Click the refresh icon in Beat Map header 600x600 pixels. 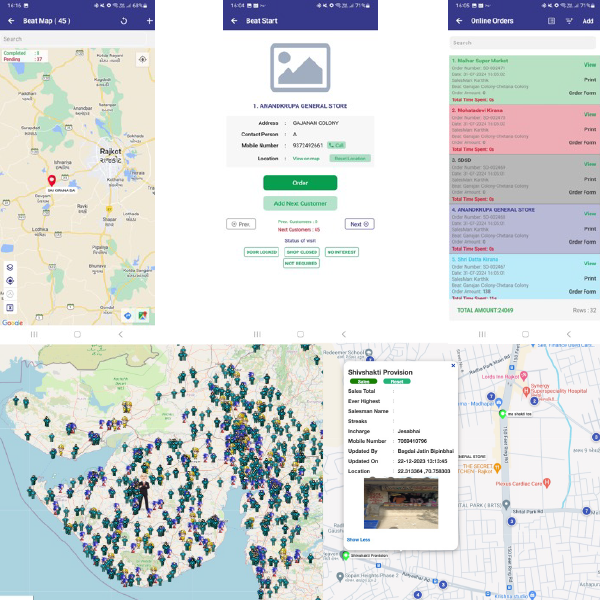pyautogui.click(x=123, y=21)
